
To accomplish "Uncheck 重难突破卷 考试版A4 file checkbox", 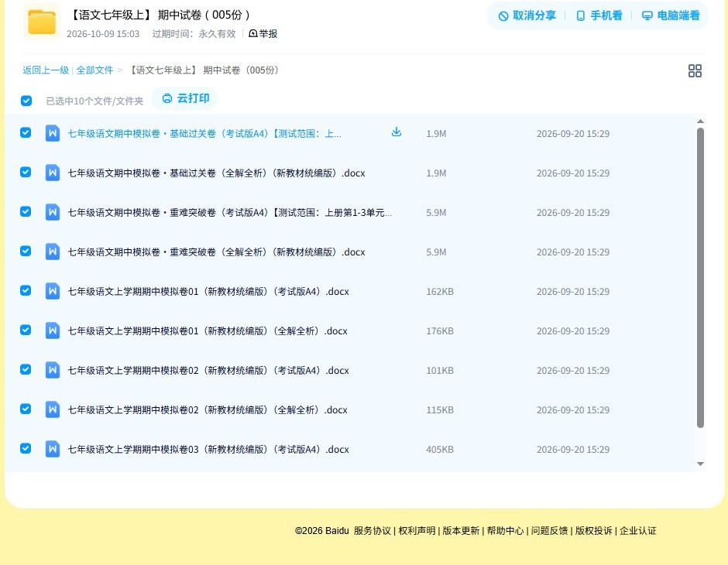I will tap(26, 211).
